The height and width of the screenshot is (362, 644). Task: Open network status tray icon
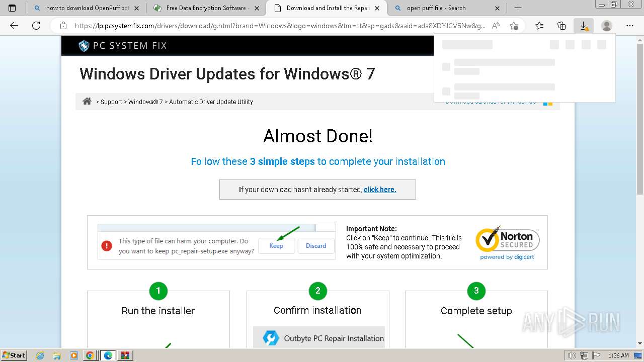pos(584,355)
